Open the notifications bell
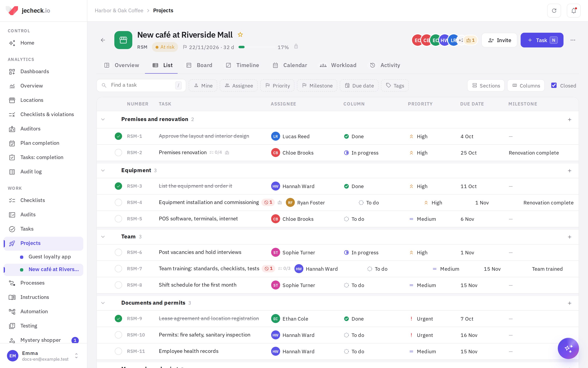 574,11
